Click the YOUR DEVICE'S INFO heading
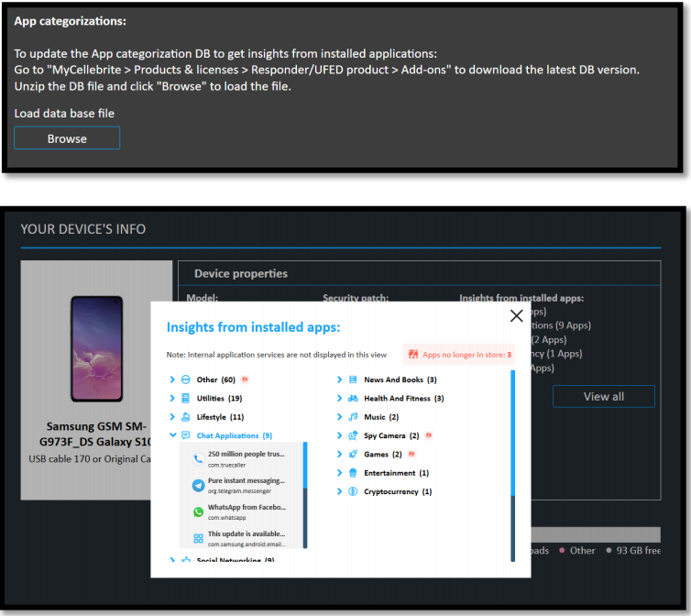Image resolution: width=691 pixels, height=616 pixels. 83,229
